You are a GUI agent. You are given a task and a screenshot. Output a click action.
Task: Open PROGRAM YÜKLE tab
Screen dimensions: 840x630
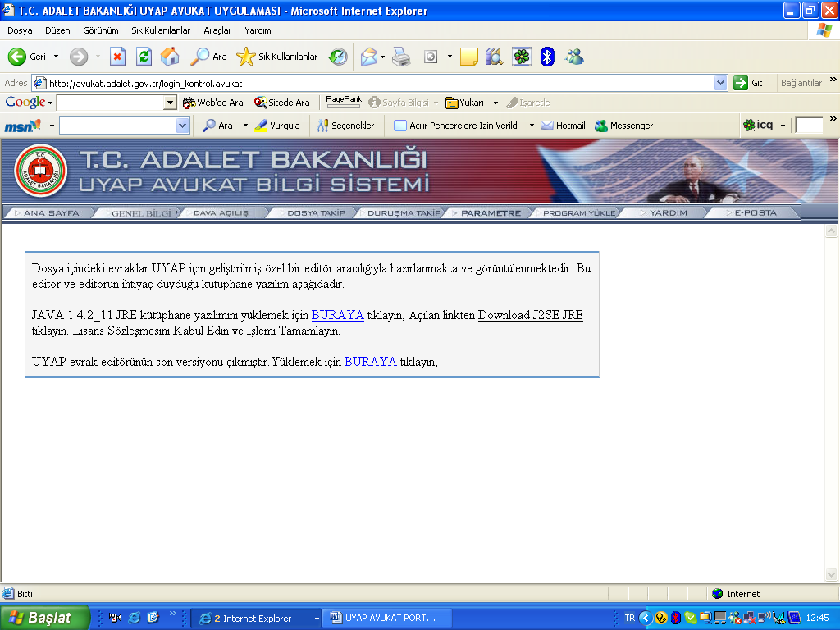pos(577,212)
